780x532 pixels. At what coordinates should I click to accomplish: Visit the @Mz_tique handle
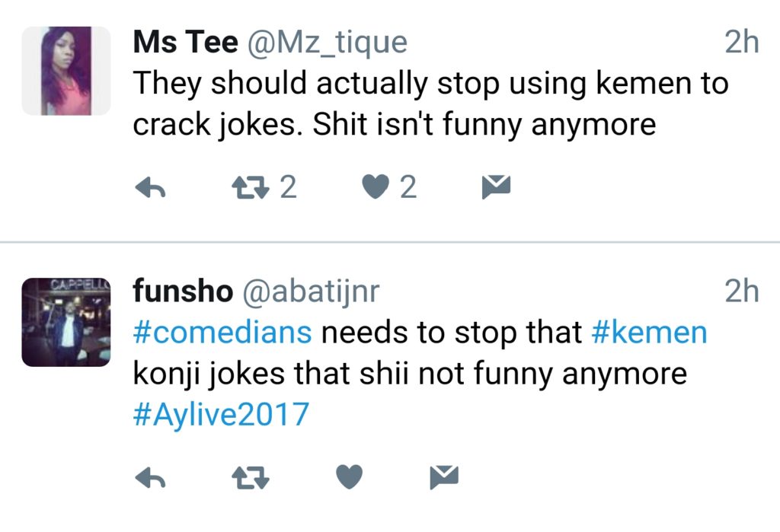tap(326, 43)
